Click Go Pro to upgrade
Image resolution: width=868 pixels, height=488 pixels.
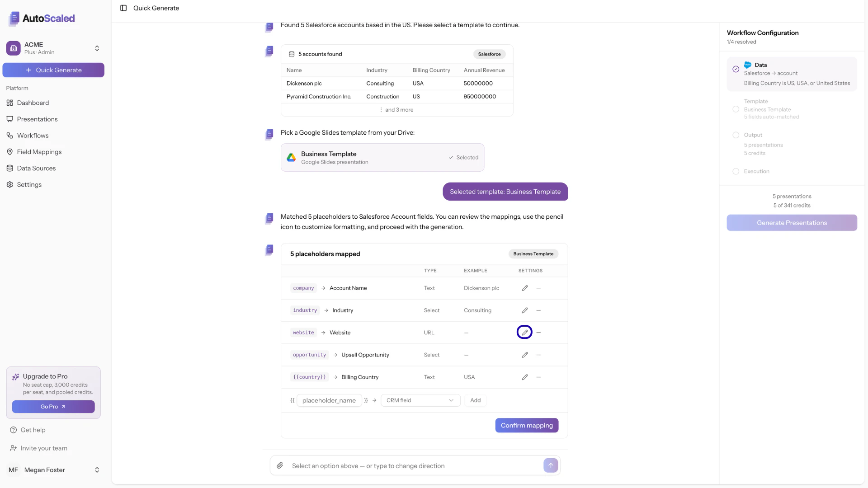(x=53, y=407)
